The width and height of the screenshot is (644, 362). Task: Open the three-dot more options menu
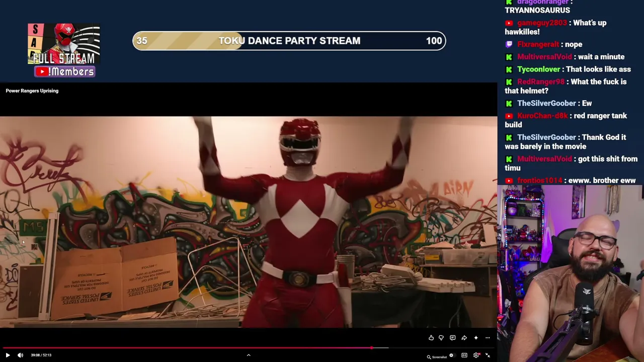click(488, 338)
